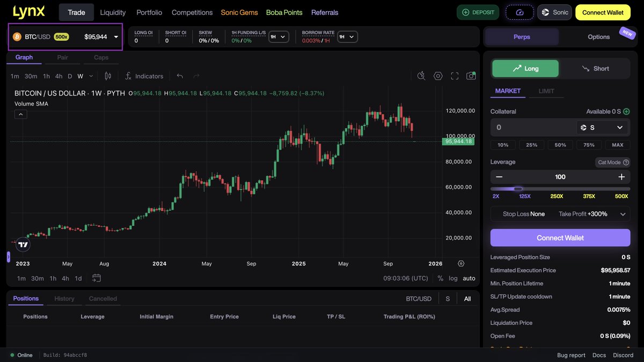
Task: Change candle style using the candlestick icon
Action: click(x=107, y=76)
